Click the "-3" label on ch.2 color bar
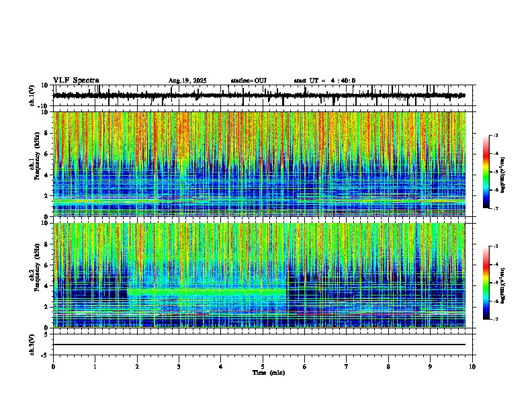The width and height of the screenshot is (532, 411). click(x=495, y=246)
